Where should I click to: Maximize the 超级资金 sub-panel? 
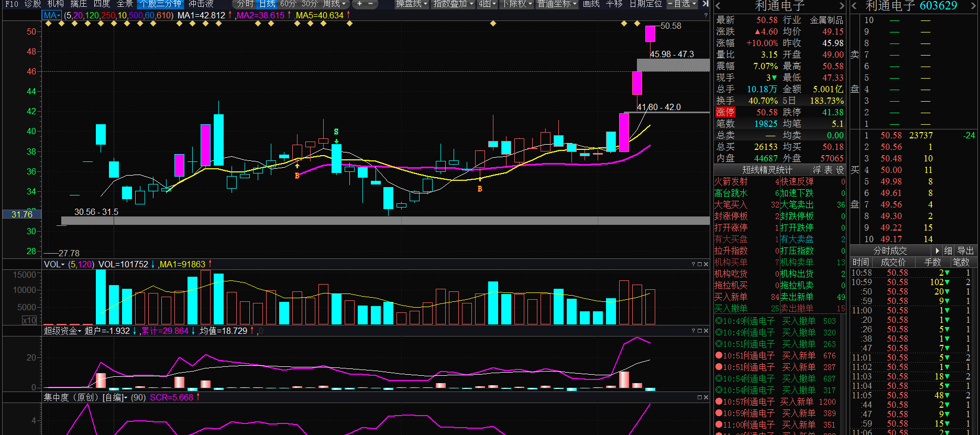point(699,331)
